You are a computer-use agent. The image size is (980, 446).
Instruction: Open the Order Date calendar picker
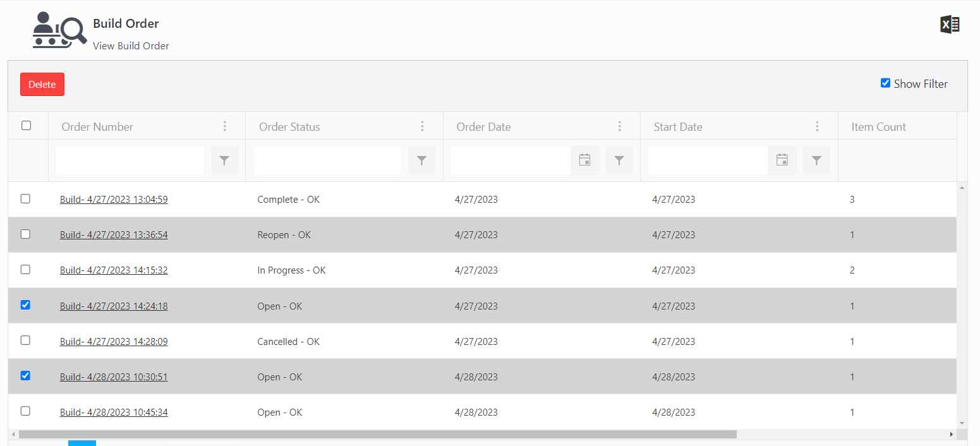tap(584, 160)
